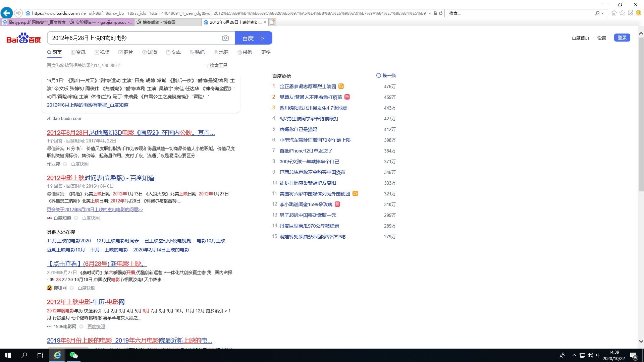Image resolution: width=644 pixels, height=362 pixels.
Task: Click the Baidu search query input field
Action: (134, 38)
